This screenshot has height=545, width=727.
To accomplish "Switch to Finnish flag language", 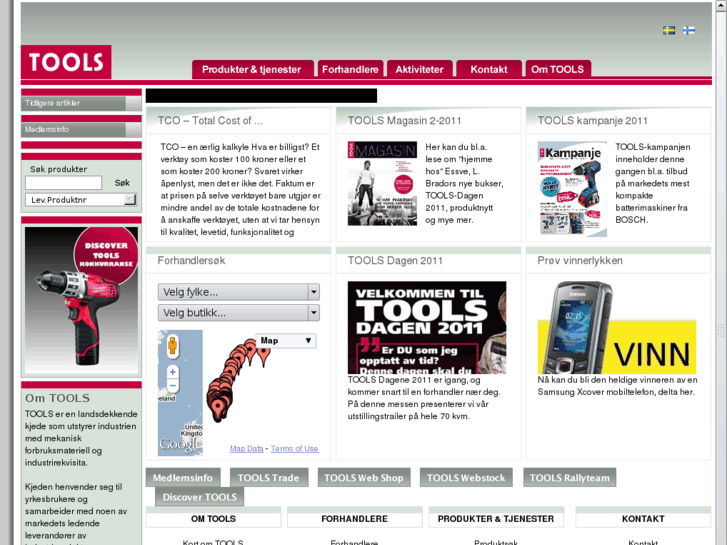I will [689, 31].
